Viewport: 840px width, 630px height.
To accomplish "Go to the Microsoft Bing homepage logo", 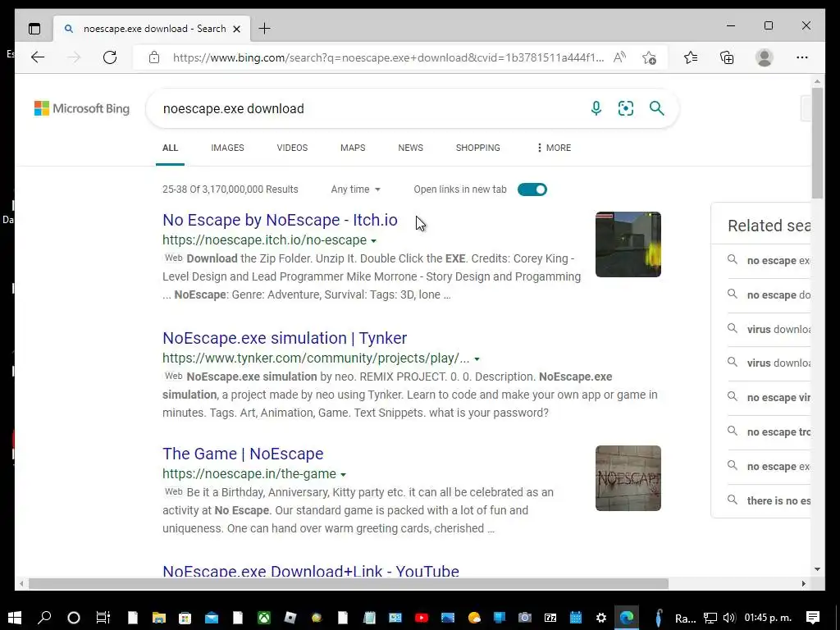I will point(82,108).
